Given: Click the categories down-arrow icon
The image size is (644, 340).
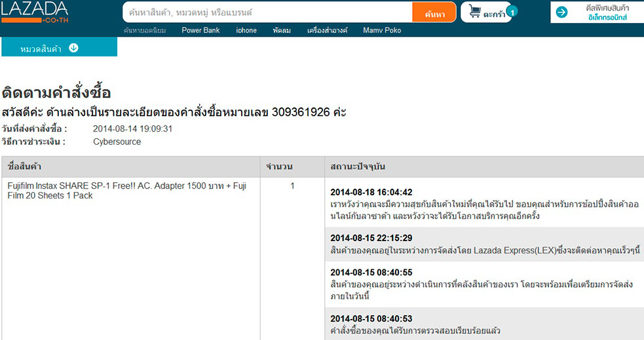Looking at the screenshot, I should coord(73,48).
